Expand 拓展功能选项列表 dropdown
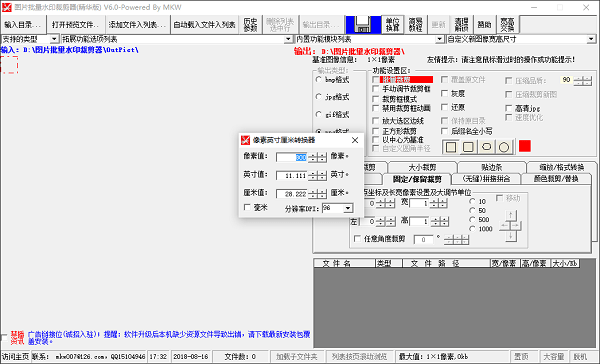 point(289,39)
